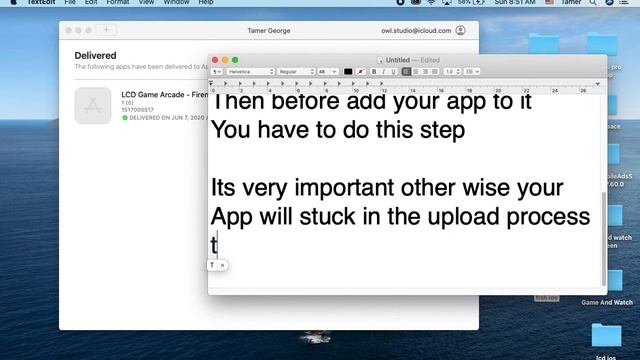Viewport: 640px width, 360px height.
Task: Click the text "You have to do this step"
Action: click(x=338, y=130)
